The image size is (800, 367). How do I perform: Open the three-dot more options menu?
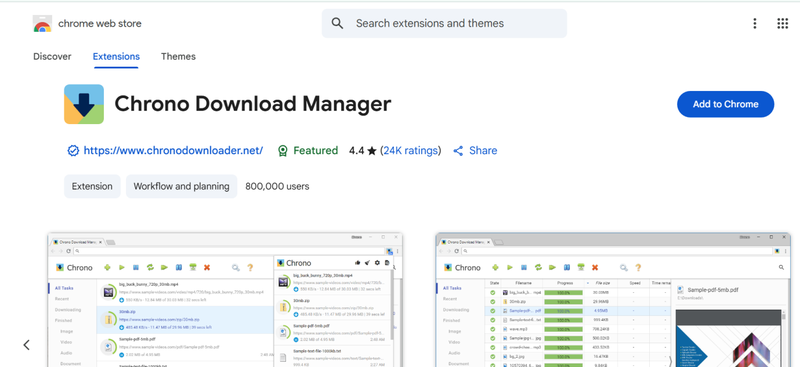[755, 23]
